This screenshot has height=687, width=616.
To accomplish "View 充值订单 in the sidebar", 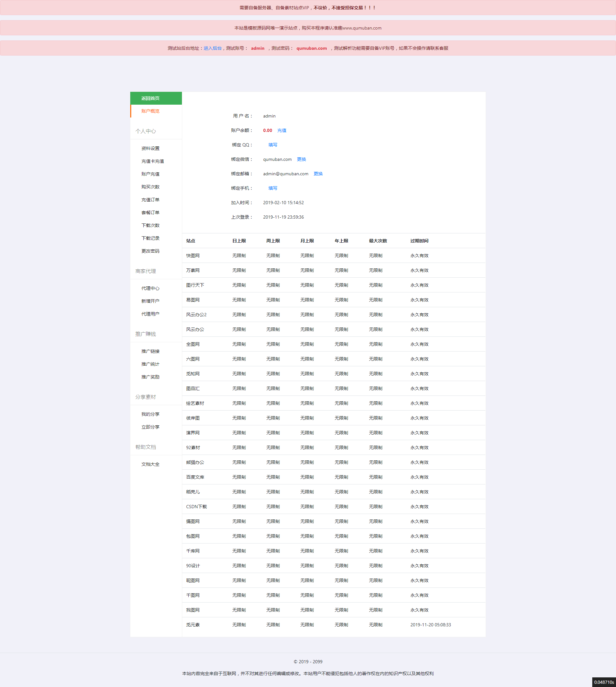I will point(150,200).
